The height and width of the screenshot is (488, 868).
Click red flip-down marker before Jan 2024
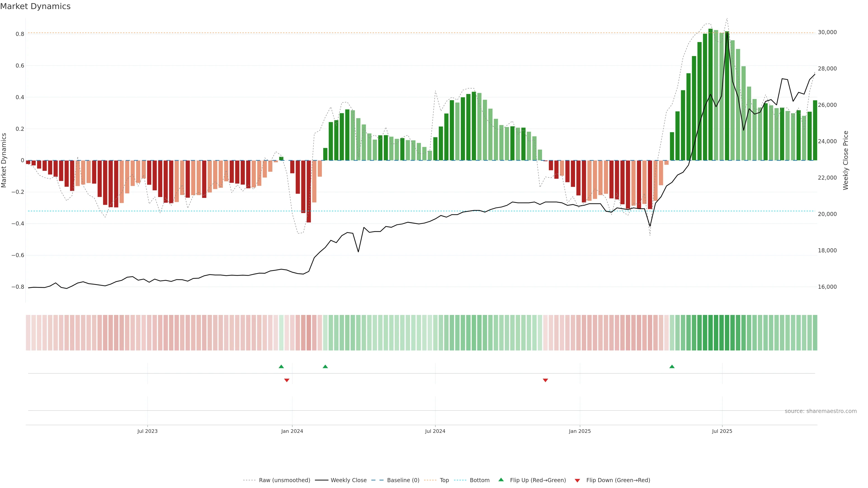point(287,380)
